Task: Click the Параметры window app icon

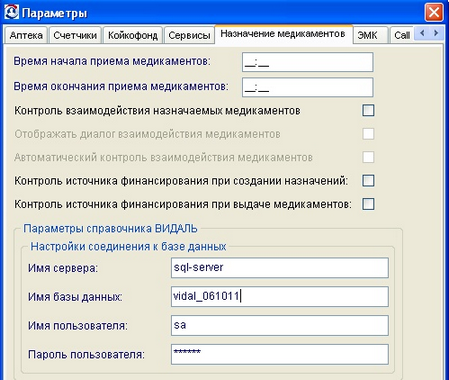Action: [x=11, y=12]
